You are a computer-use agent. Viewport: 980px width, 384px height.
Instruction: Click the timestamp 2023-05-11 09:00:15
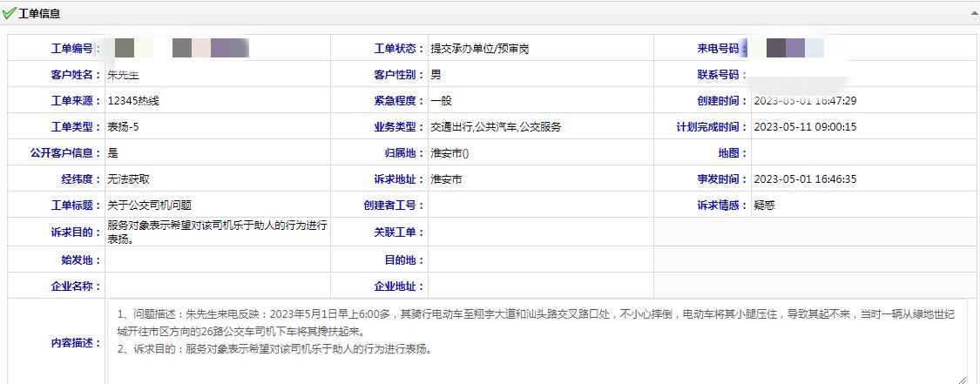[x=805, y=127]
